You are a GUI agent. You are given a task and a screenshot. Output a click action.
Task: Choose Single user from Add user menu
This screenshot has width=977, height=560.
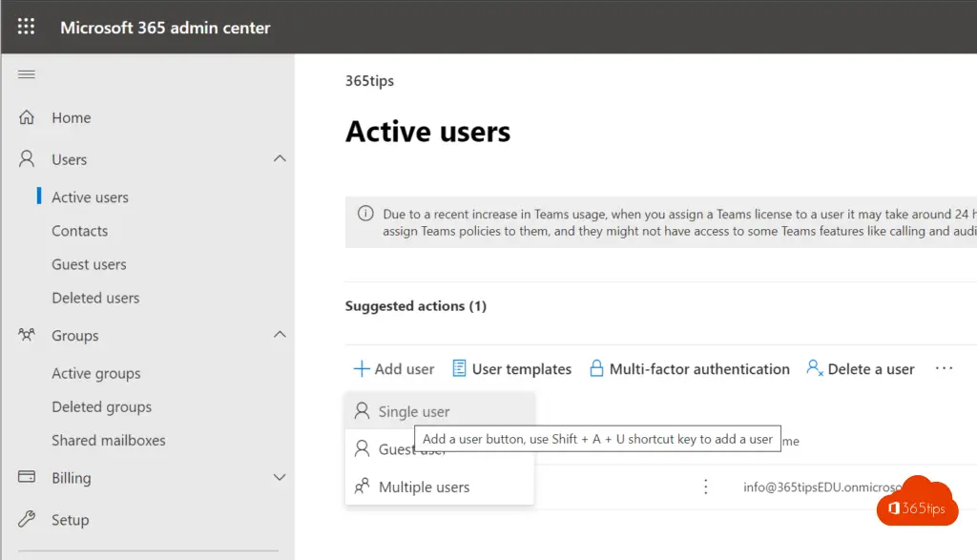(414, 412)
